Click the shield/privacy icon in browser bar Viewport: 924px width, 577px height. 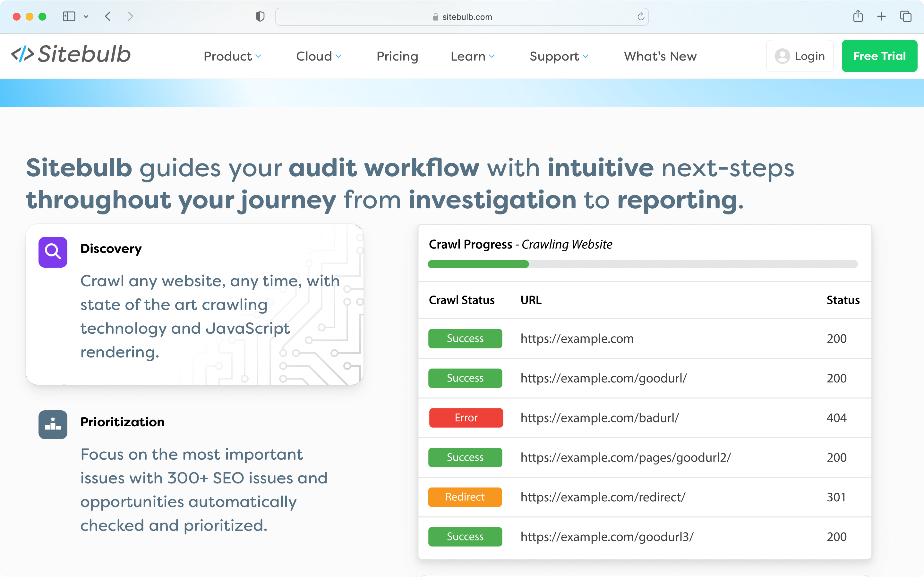(260, 17)
